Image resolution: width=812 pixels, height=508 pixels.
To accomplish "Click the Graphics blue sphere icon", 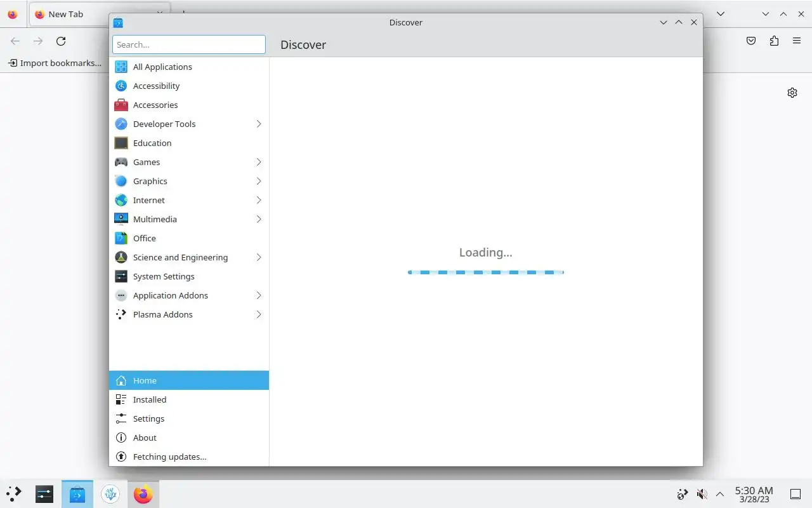I will coord(121,181).
